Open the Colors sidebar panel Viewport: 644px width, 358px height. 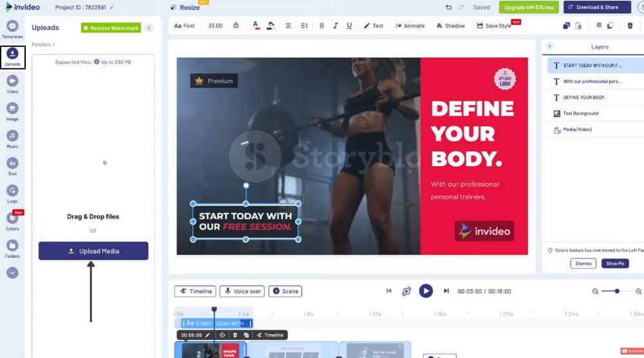(12, 221)
